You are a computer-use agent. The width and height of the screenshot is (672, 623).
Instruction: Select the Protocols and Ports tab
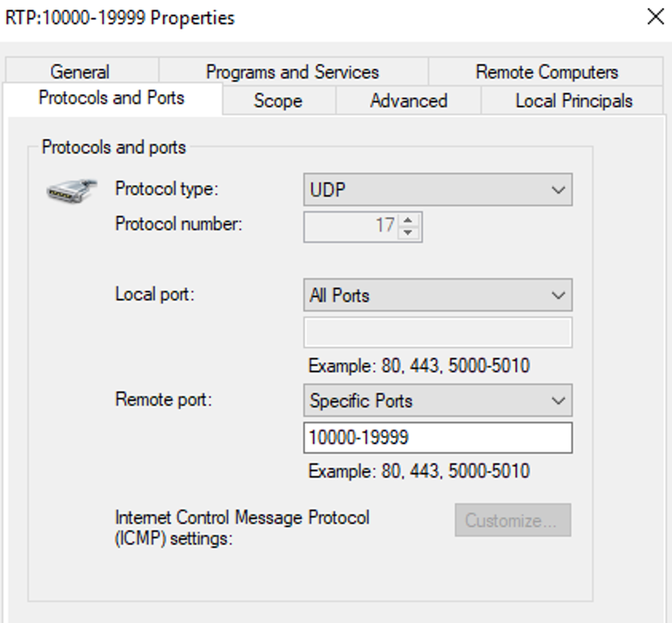pos(112,97)
